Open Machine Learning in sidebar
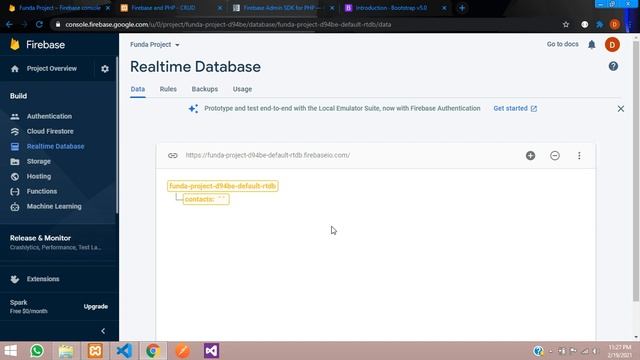The image size is (640, 360). click(x=54, y=207)
